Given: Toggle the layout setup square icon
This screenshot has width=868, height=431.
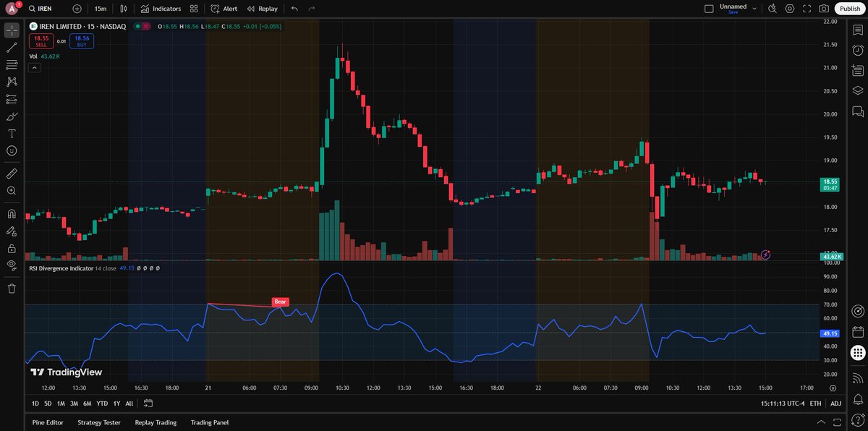Looking at the screenshot, I should [709, 9].
